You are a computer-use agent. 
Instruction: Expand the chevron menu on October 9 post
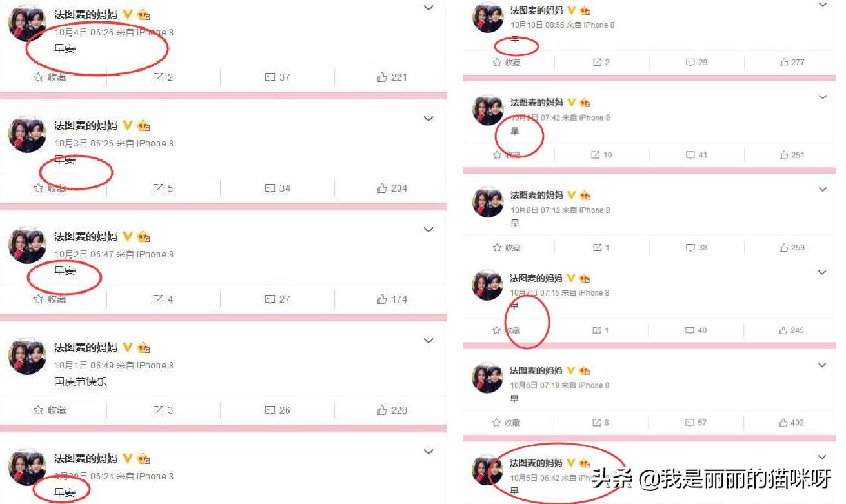[823, 97]
